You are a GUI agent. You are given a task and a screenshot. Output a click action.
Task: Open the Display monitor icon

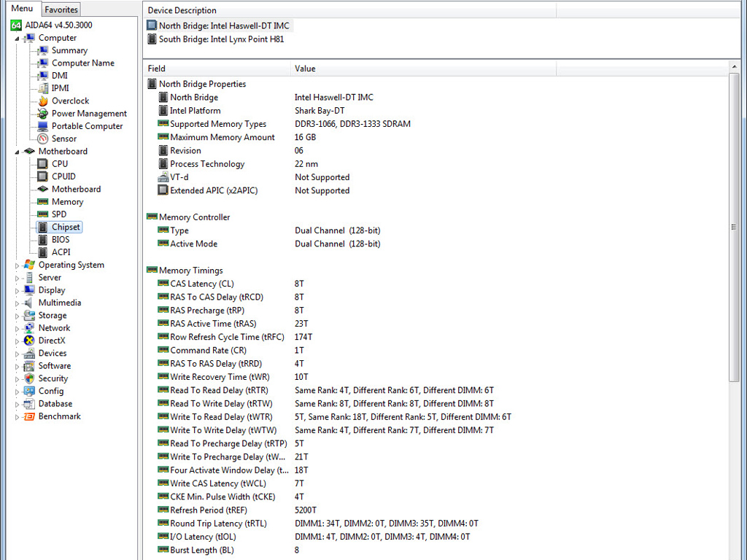[29, 290]
